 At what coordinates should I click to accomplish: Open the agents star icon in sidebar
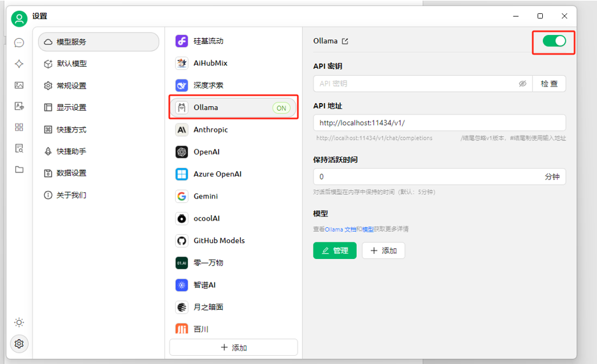pos(19,64)
